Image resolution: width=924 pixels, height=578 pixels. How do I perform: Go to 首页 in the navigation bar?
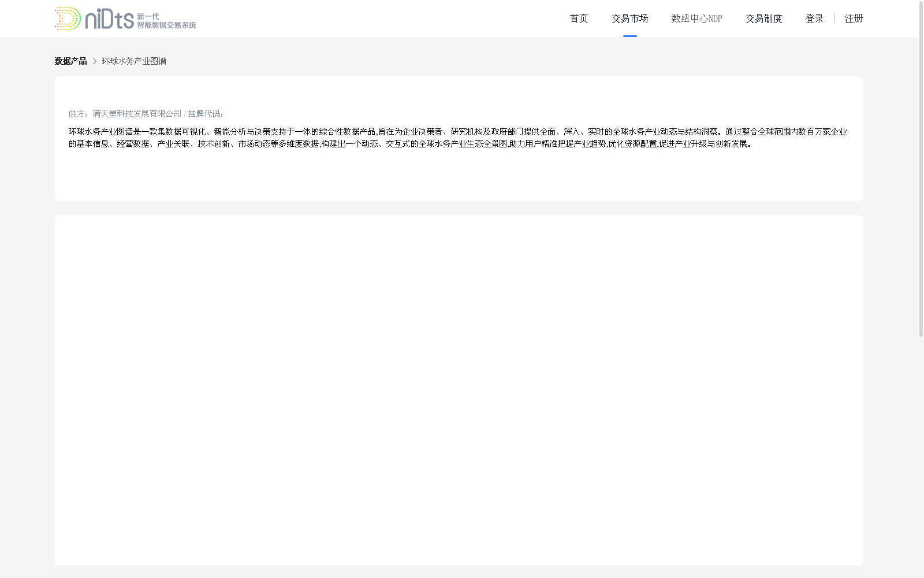[x=579, y=18]
